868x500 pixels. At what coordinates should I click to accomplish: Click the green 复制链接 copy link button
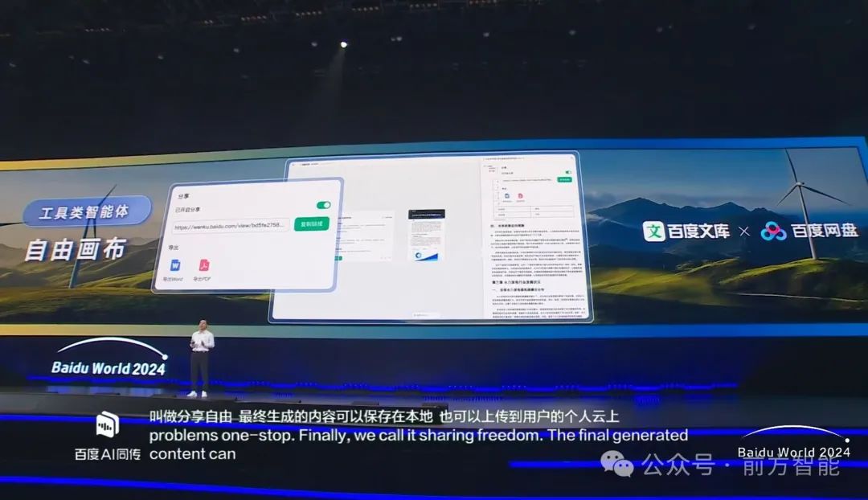click(x=312, y=224)
